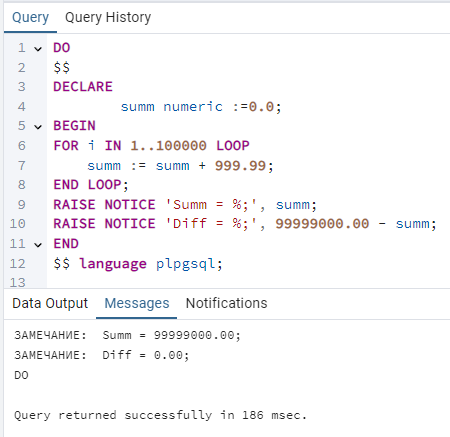Click the BEGIN keyword on line 5
450x437 pixels.
pyautogui.click(x=75, y=126)
